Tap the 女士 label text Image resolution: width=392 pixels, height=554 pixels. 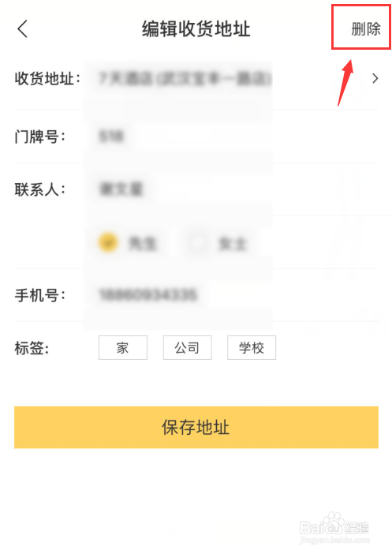[232, 244]
